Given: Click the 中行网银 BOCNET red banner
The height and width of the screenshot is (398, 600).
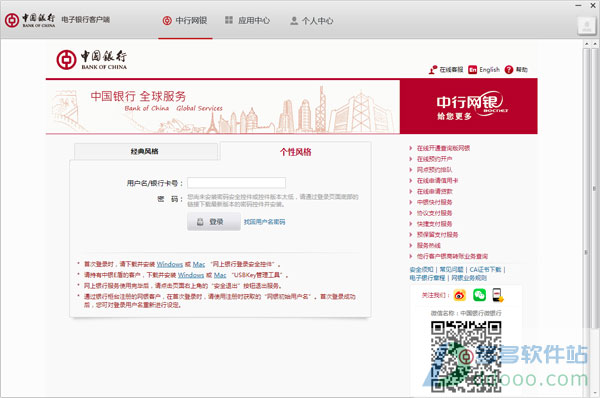Looking at the screenshot, I should point(468,107).
